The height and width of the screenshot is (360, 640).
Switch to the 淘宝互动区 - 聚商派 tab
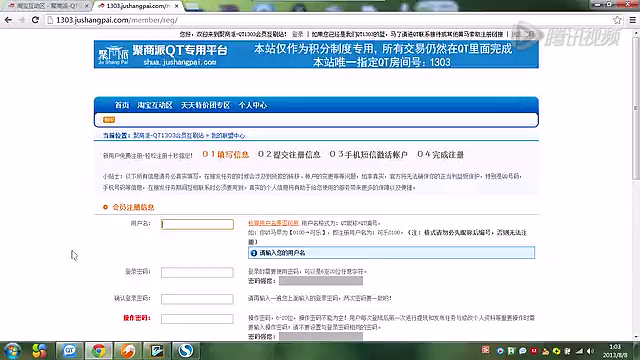point(47,6)
